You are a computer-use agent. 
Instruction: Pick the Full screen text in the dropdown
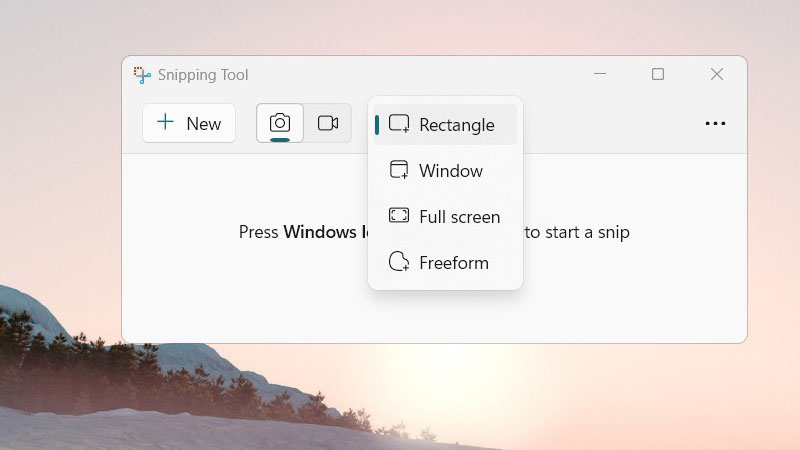point(459,217)
